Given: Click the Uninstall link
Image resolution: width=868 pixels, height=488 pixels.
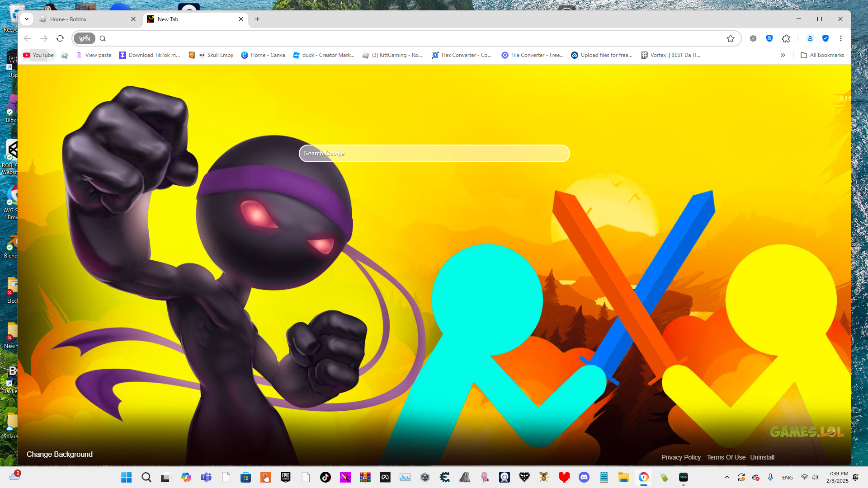Looking at the screenshot, I should (762, 457).
